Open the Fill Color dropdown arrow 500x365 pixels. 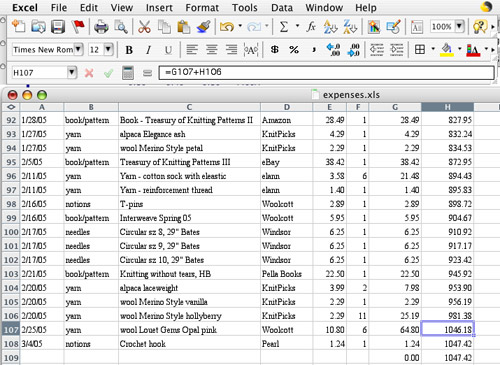(x=460, y=49)
